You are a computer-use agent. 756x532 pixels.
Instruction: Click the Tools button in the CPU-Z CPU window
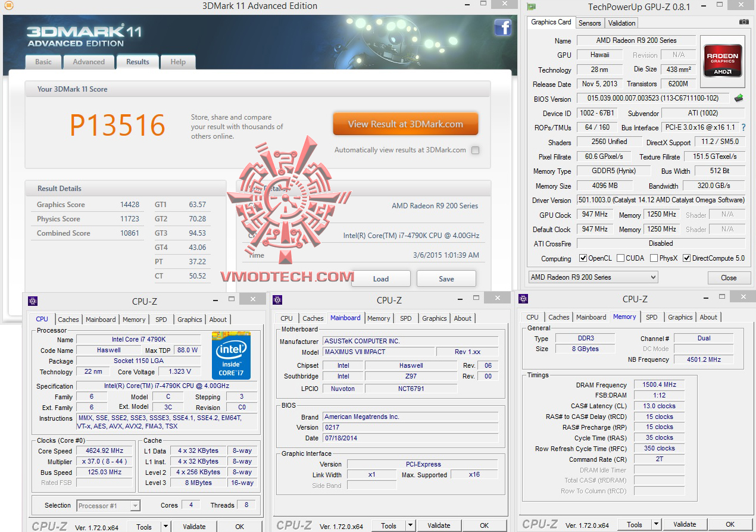point(144,527)
